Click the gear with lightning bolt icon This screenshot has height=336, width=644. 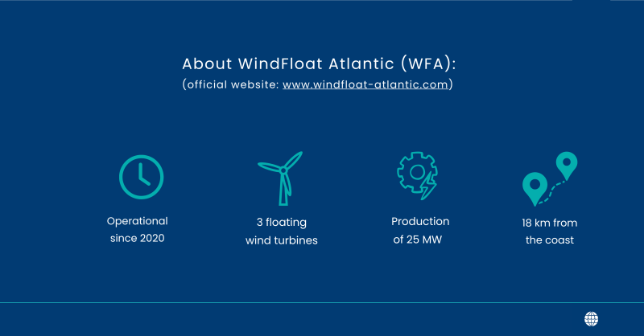point(417,175)
